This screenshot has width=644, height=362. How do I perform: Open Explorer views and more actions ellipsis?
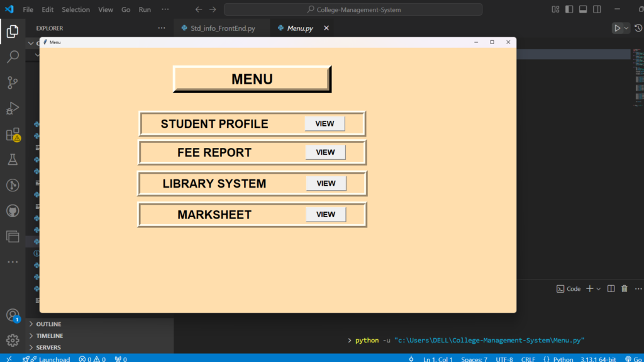162,28
